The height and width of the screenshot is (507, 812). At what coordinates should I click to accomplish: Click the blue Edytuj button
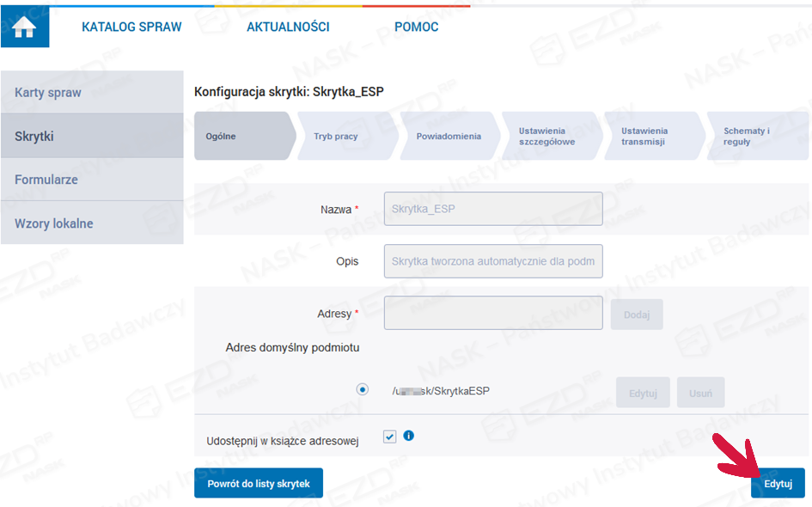point(778,484)
